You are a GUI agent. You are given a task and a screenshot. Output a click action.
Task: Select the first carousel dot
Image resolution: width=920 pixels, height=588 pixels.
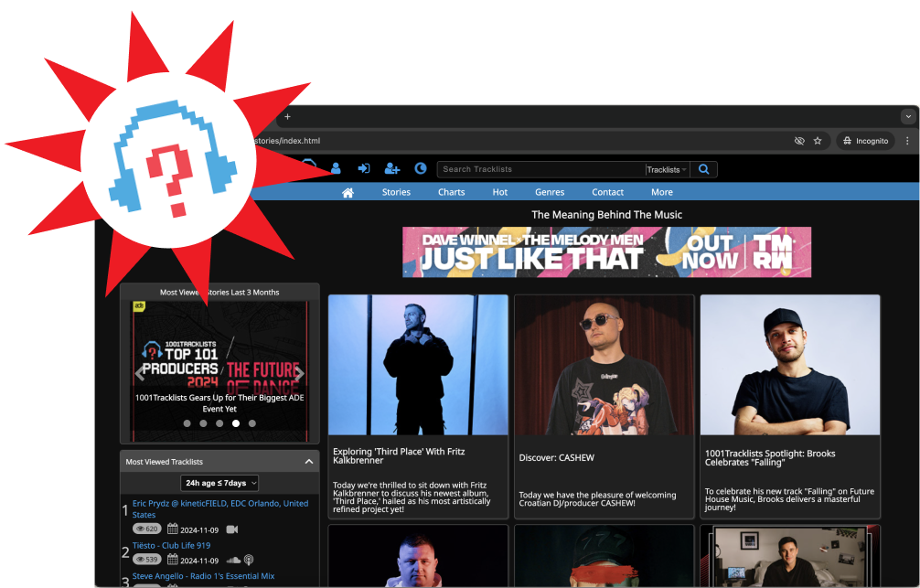[187, 423]
